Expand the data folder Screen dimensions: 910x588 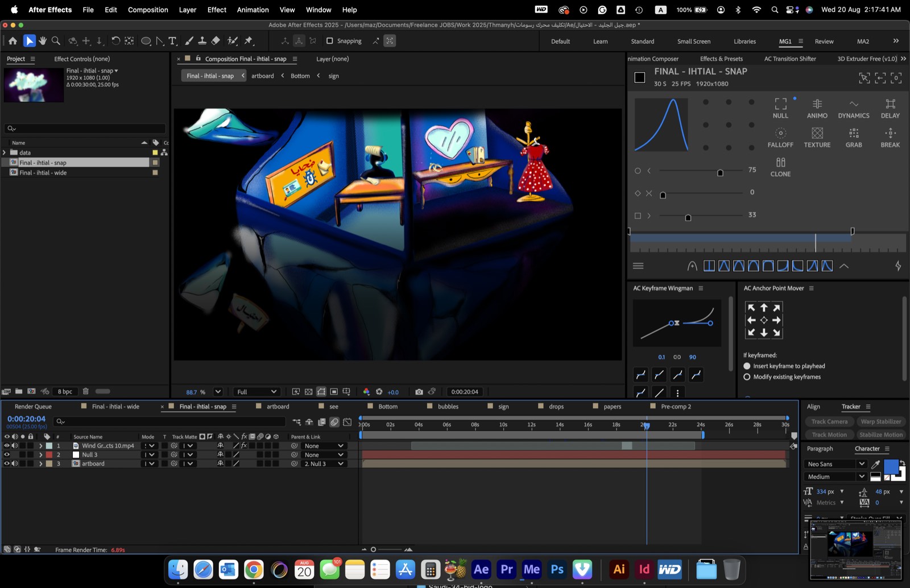click(5, 152)
